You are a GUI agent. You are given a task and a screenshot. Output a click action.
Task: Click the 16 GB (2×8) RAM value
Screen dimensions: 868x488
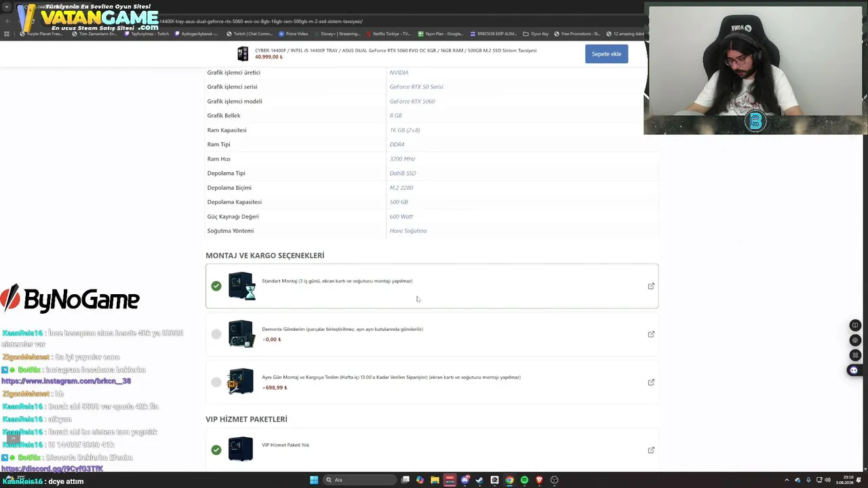click(405, 130)
